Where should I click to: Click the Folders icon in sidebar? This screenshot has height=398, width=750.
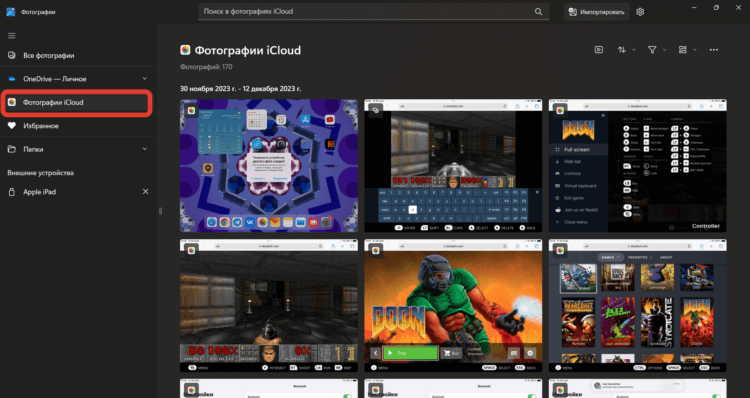12,149
